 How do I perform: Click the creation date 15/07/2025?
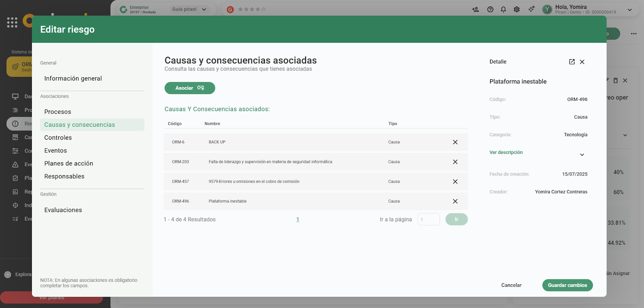tap(575, 174)
